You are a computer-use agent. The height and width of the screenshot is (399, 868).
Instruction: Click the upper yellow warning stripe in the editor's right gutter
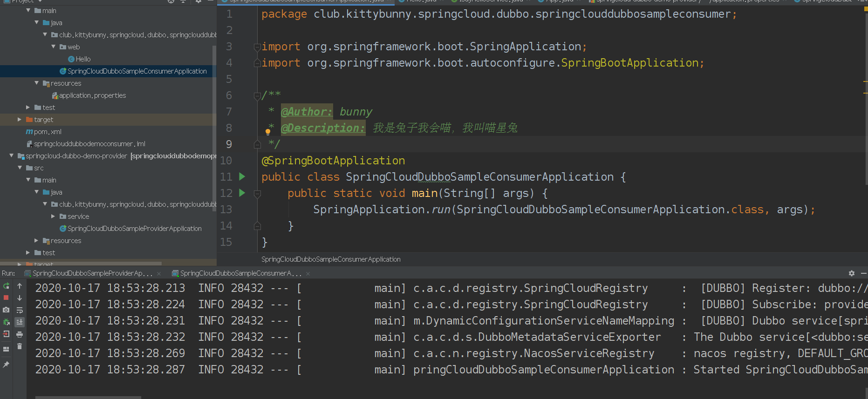(x=866, y=81)
